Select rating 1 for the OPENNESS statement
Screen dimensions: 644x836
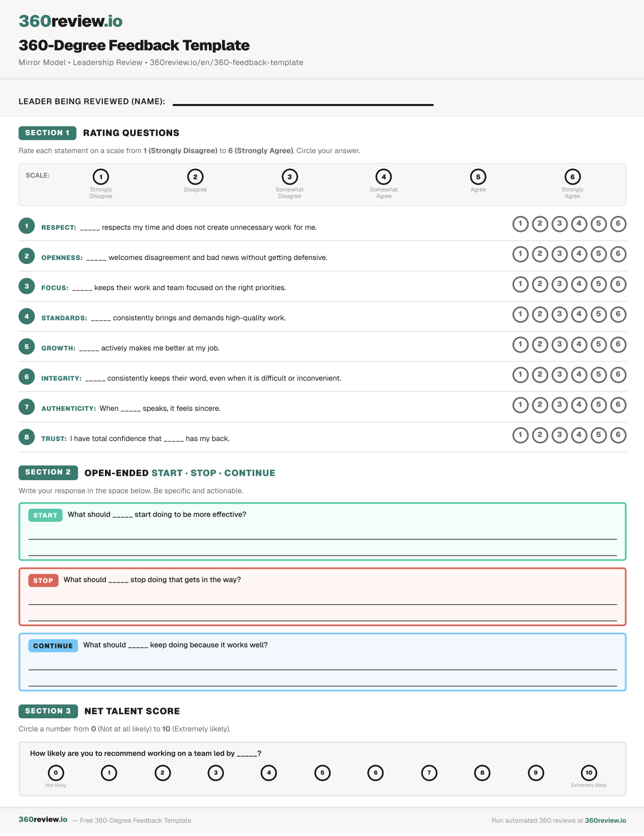pos(520,254)
